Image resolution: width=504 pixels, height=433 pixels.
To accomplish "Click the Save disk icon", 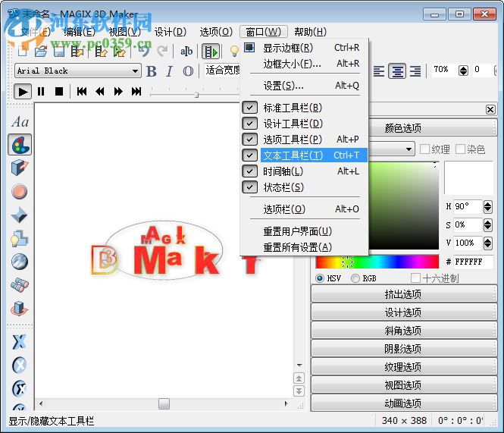I will [x=59, y=51].
